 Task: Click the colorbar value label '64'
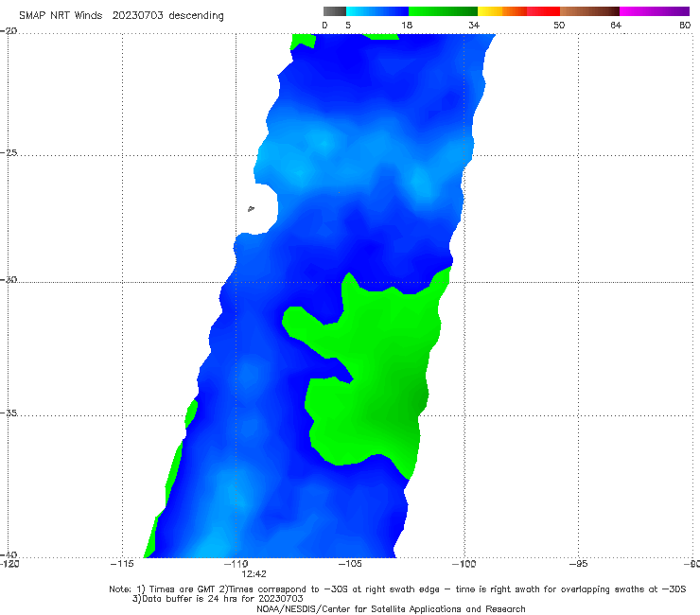(x=616, y=25)
